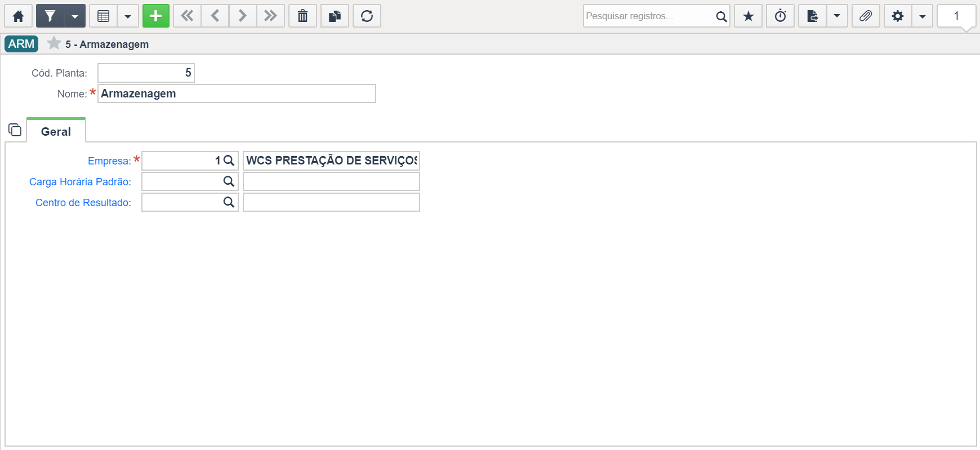Open the Empresa label link
Viewport: 980px width, 450px height.
109,161
